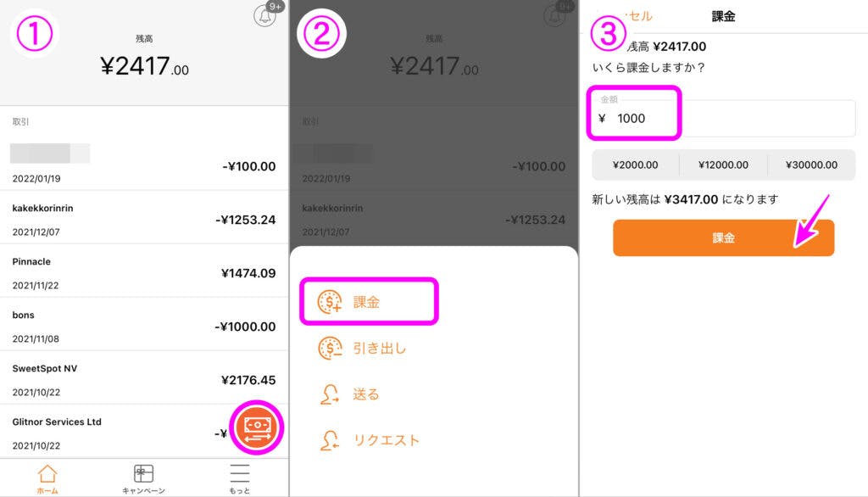The height and width of the screenshot is (497, 868).
Task: Open the notification bell in first screen
Action: tap(265, 15)
